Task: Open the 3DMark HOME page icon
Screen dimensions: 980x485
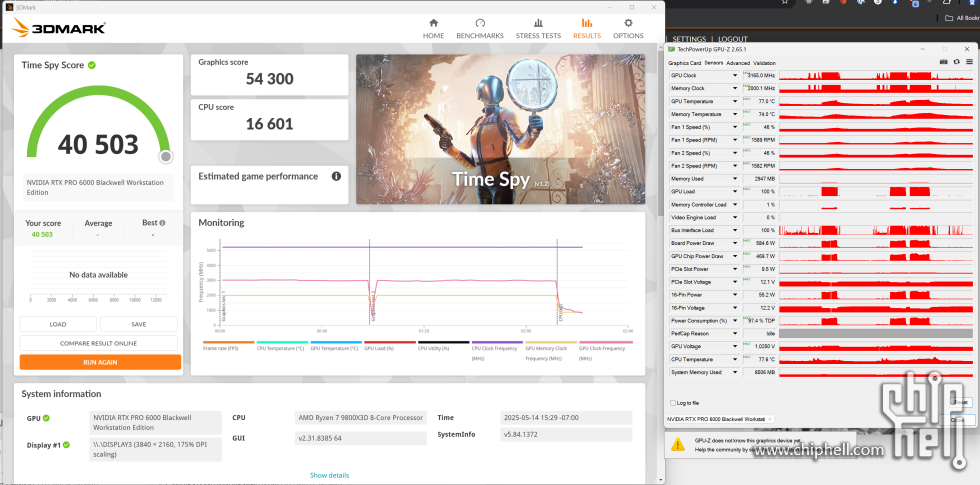Action: 433,23
